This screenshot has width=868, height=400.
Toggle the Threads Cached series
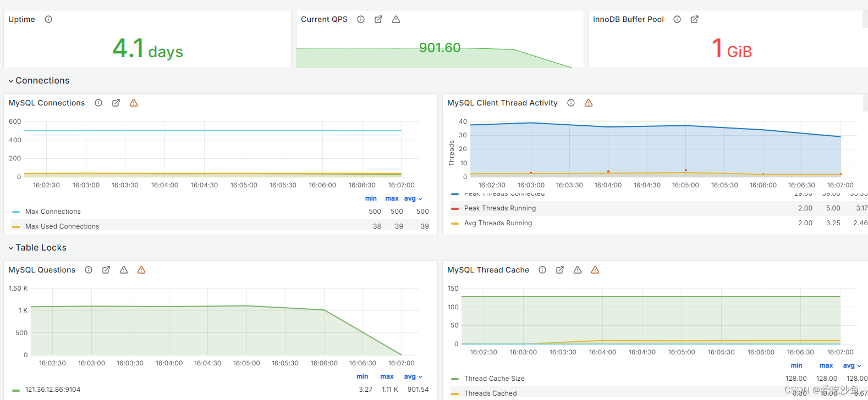point(491,393)
